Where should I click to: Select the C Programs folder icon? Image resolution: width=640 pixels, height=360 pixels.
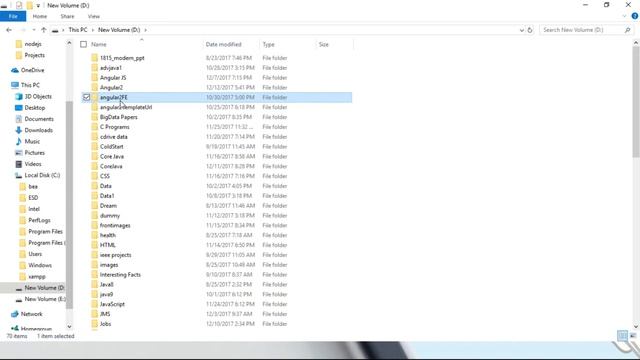pyautogui.click(x=95, y=127)
